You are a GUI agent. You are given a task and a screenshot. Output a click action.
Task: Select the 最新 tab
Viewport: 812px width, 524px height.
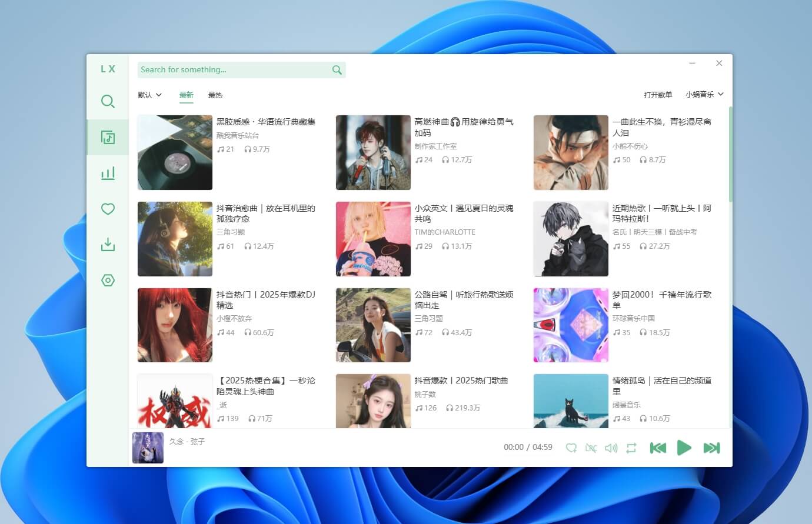click(x=187, y=95)
